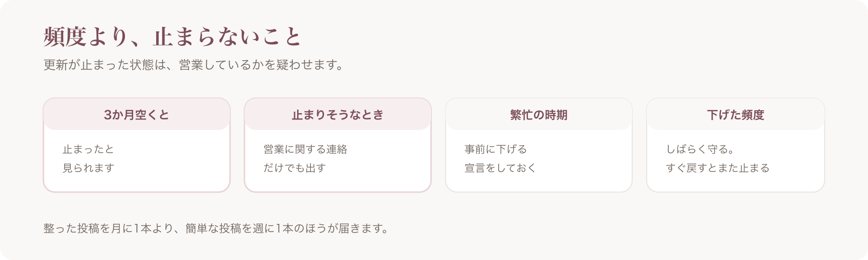Click the line だけでも出す

295,168
